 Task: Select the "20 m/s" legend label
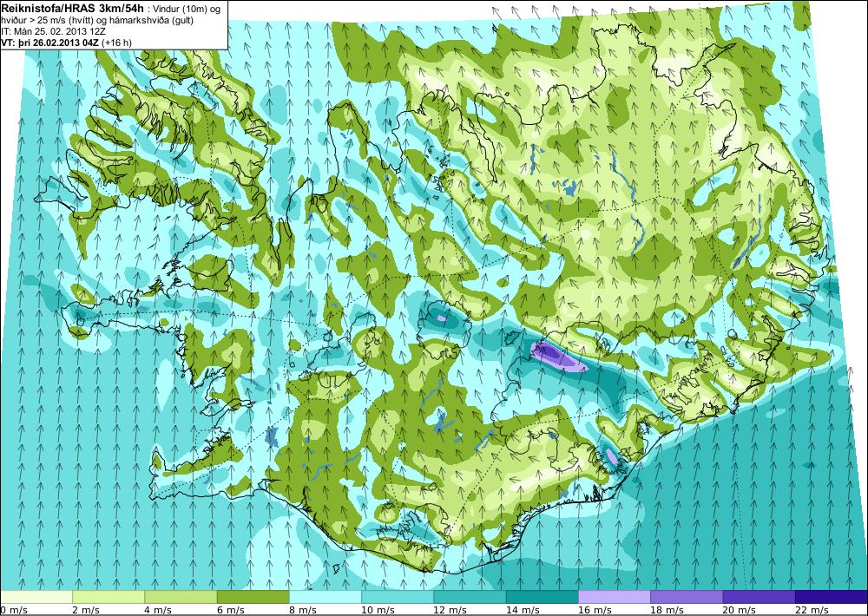click(x=739, y=610)
